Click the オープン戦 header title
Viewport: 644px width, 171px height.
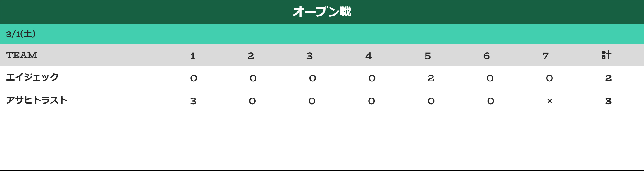point(322,12)
